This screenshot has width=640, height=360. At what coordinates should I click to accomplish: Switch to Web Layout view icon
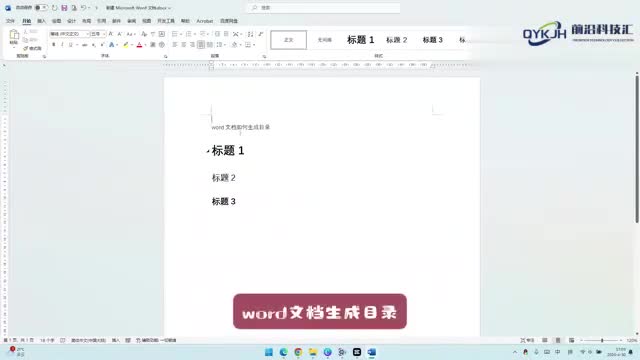coord(571,340)
